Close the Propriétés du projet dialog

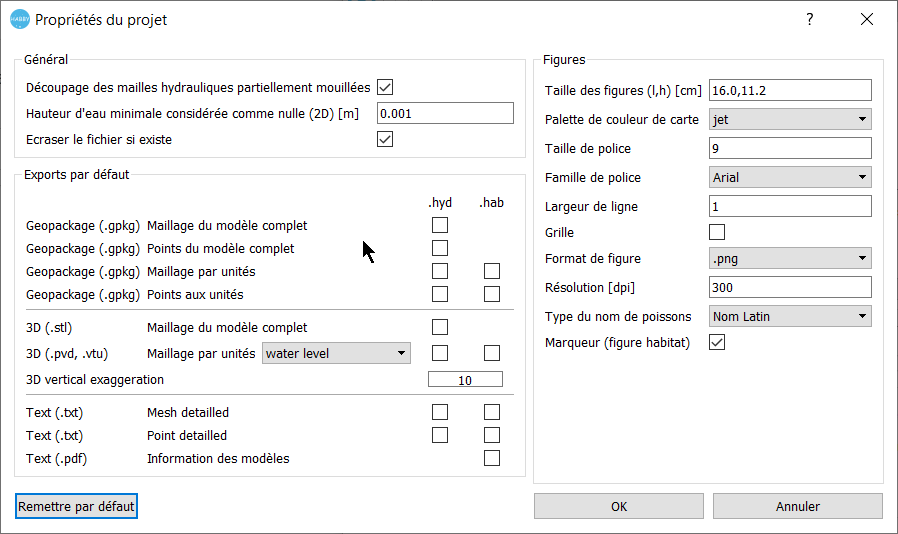click(866, 19)
